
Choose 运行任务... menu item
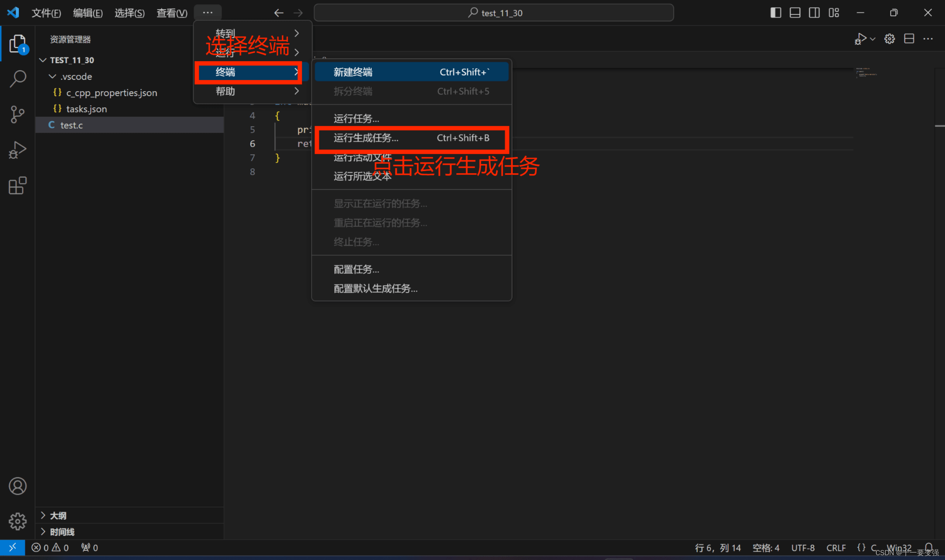412,118
